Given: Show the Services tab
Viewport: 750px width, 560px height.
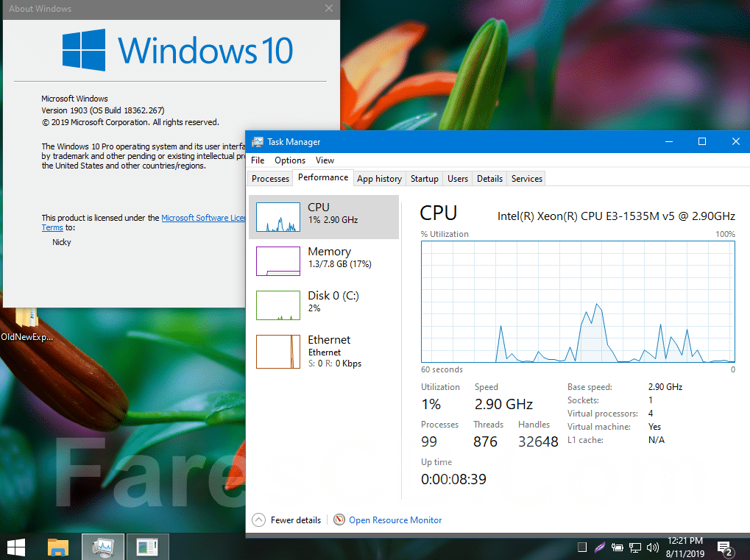Looking at the screenshot, I should tap(527, 178).
